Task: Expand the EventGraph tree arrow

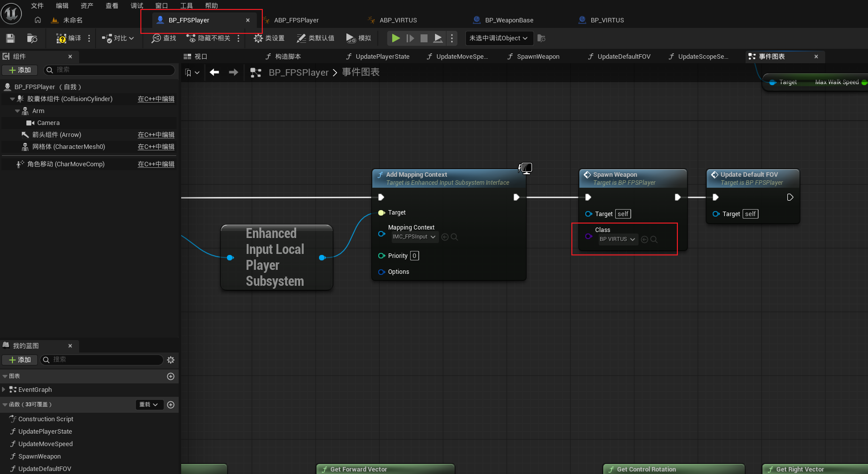Action: click(4, 389)
